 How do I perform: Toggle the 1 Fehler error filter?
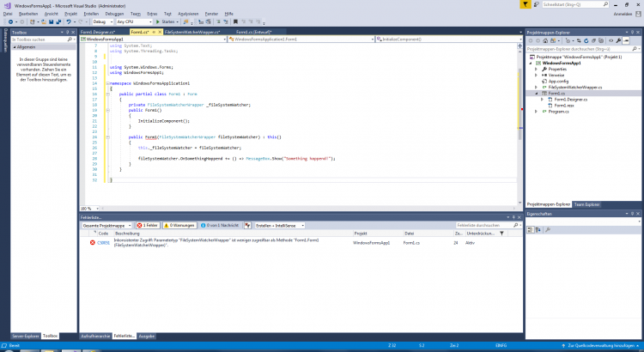coord(148,226)
